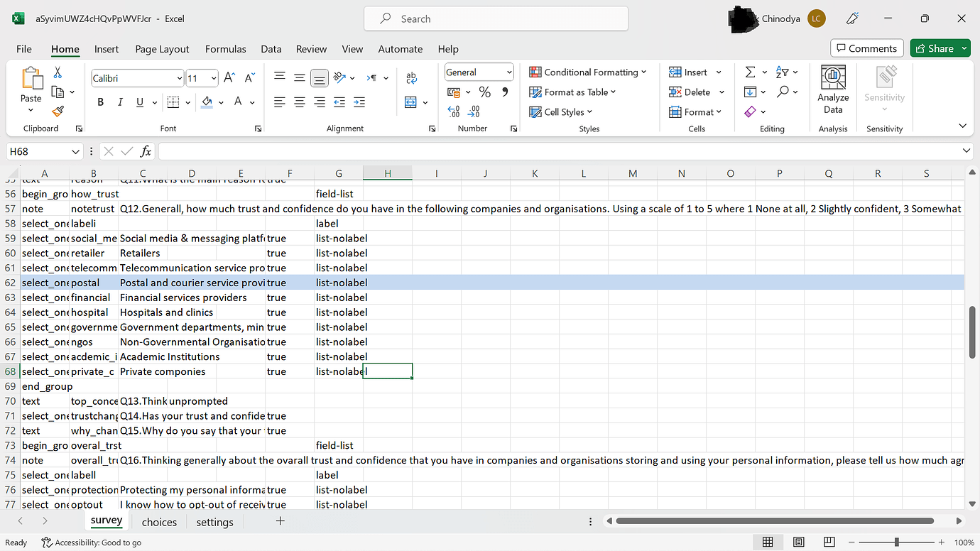The width and height of the screenshot is (980, 551).
Task: Apply Percent Style to selection
Action: [485, 92]
